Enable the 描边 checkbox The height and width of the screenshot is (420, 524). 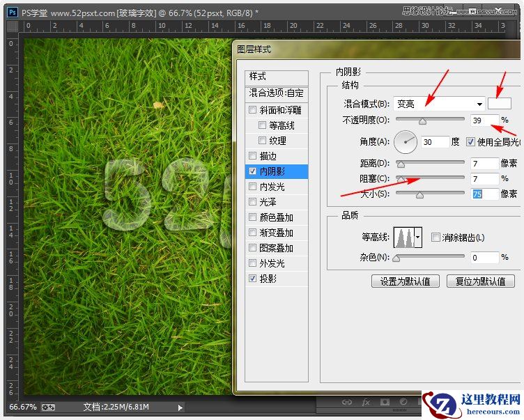coord(253,156)
